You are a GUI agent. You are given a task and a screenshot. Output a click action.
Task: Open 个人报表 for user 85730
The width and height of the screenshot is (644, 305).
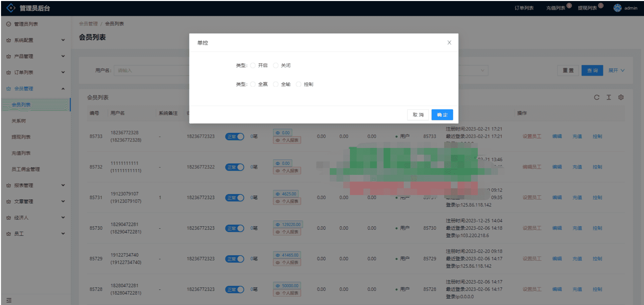(x=287, y=232)
